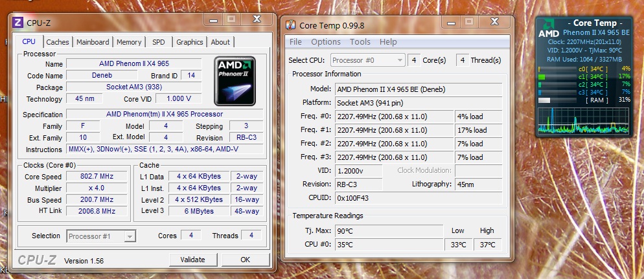Click the Level 2 value 4 x 512 KBytes
Screen dimensions: 644x279
[199, 200]
